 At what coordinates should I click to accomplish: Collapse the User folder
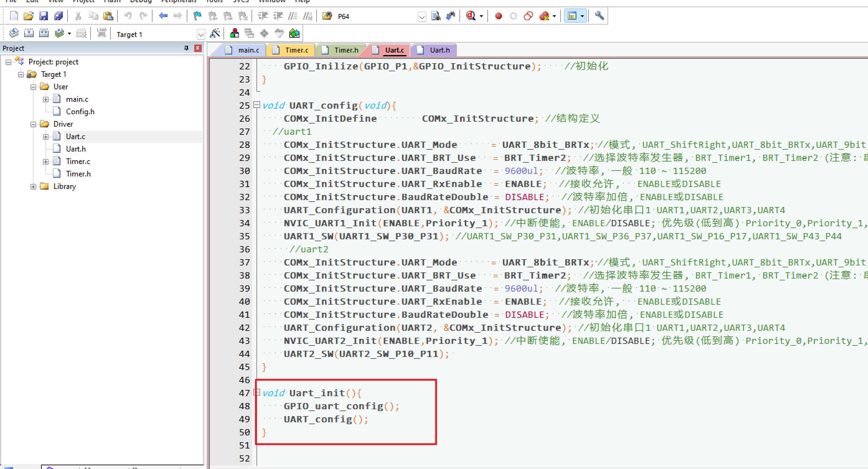point(33,87)
